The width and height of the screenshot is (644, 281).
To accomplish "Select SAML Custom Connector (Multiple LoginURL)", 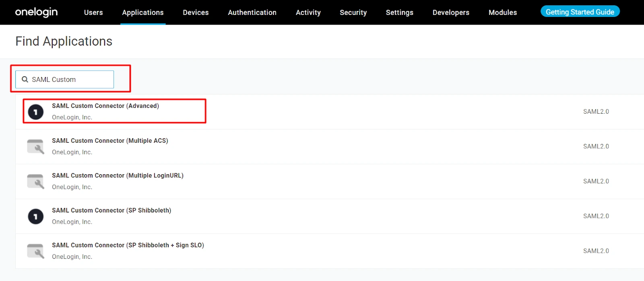I will (118, 175).
